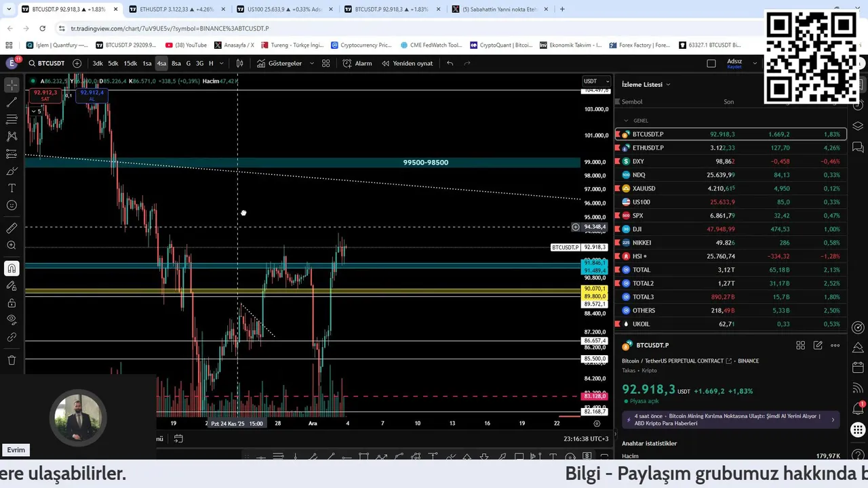Collapse the GENEL watchlist section
The height and width of the screenshot is (488, 868).
(626, 121)
